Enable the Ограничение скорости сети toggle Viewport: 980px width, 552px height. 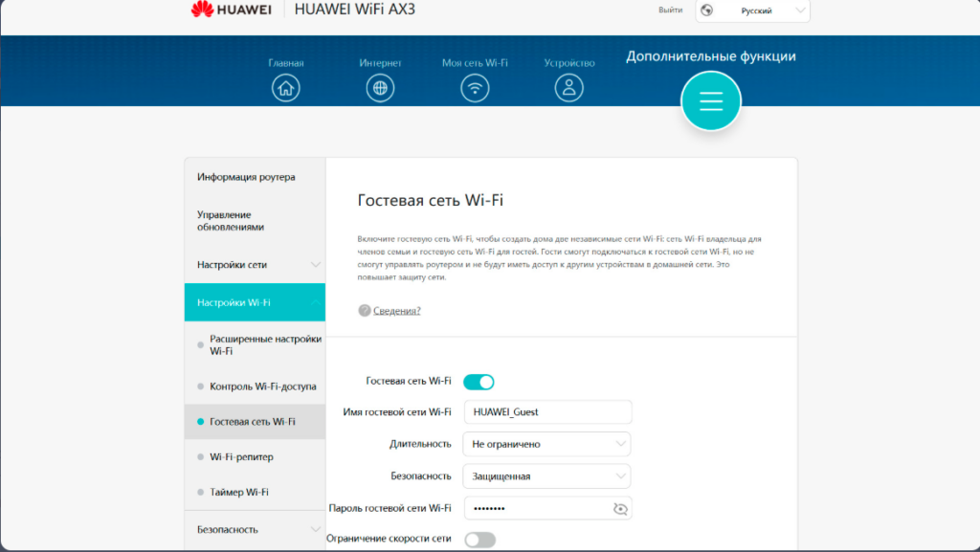[x=479, y=540]
